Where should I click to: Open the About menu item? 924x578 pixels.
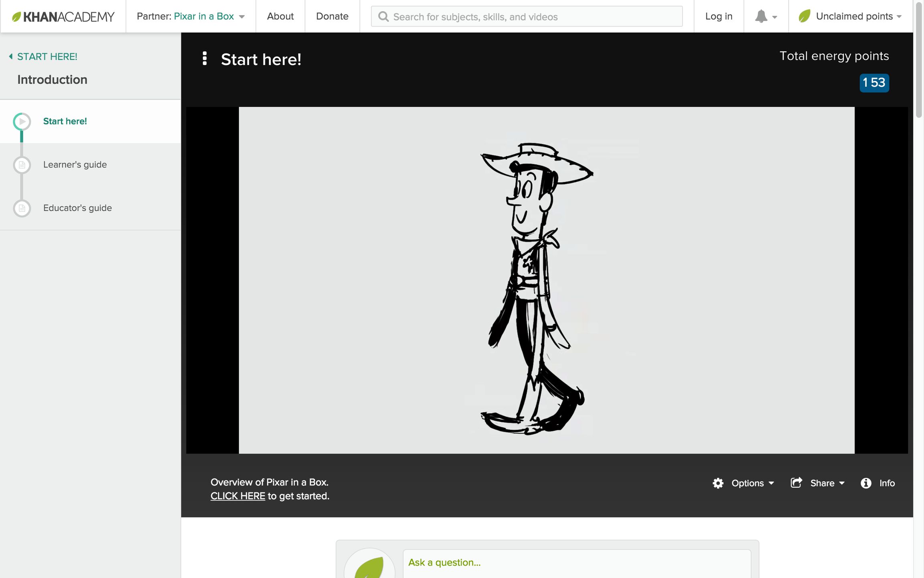[280, 16]
